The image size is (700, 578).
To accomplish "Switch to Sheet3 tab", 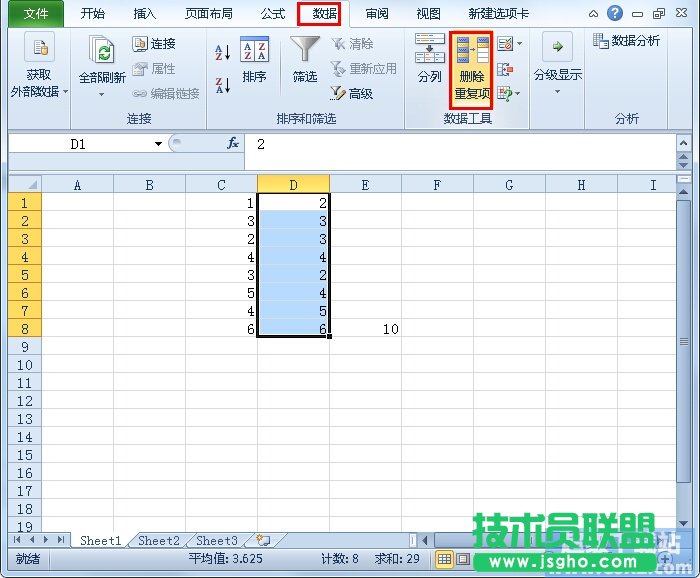I will (217, 541).
